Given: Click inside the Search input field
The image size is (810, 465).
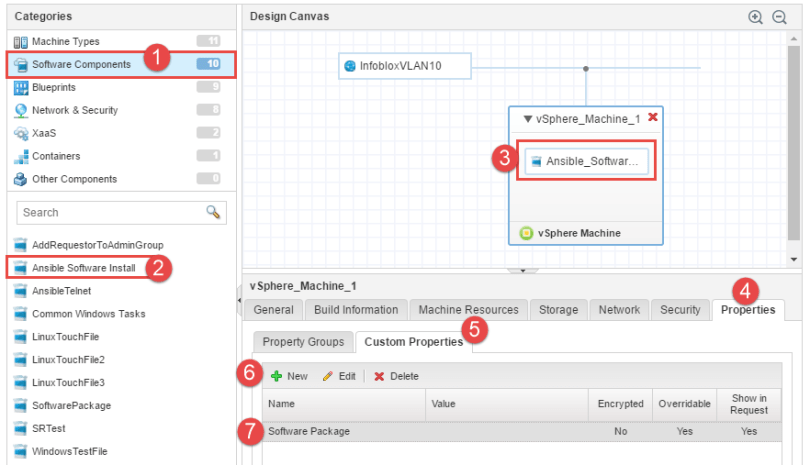Looking at the screenshot, I should (x=110, y=212).
